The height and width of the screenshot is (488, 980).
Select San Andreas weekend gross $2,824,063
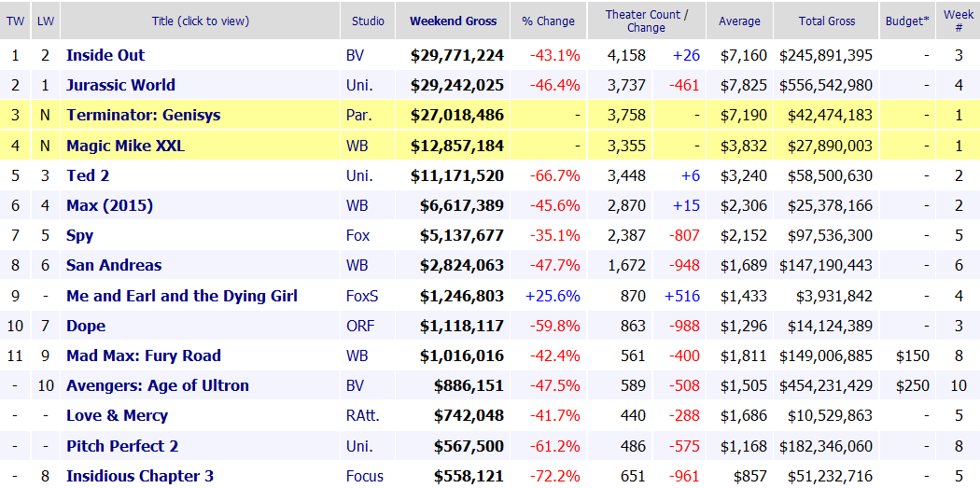click(x=461, y=266)
